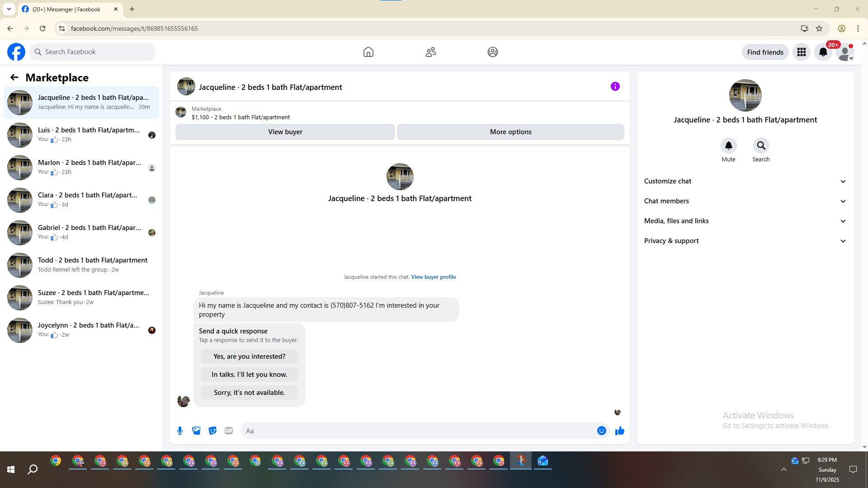868x488 pixels.
Task: Focus the Search Facebook field
Action: click(92, 52)
